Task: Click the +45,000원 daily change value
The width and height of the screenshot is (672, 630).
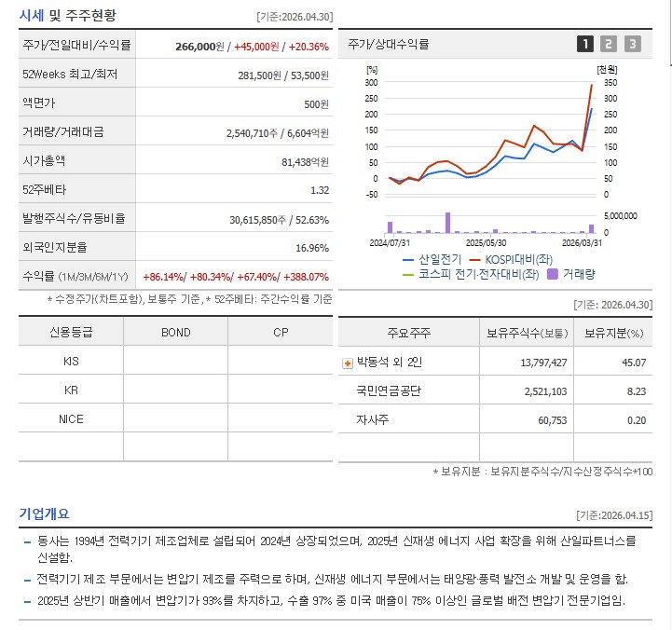Action: click(256, 47)
